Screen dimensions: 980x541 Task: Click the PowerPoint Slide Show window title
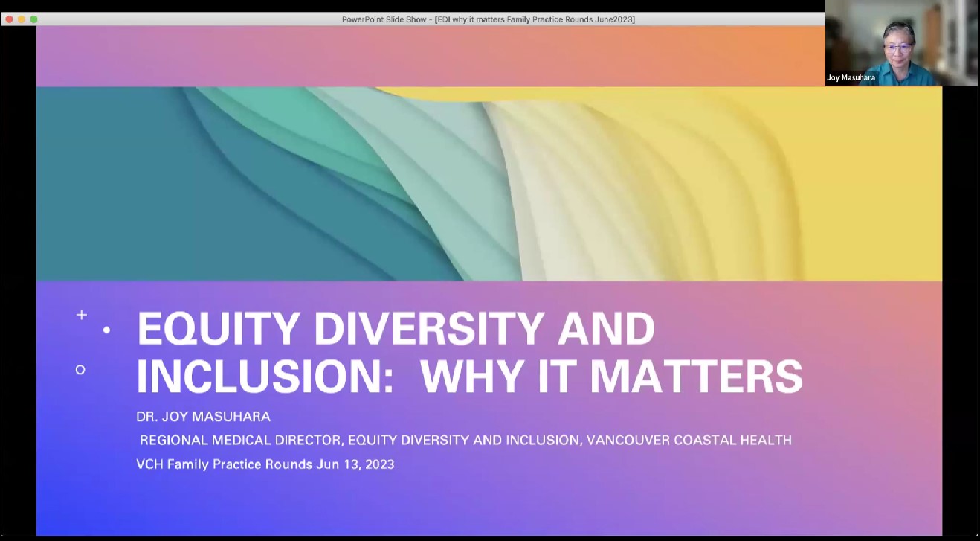pos(488,19)
